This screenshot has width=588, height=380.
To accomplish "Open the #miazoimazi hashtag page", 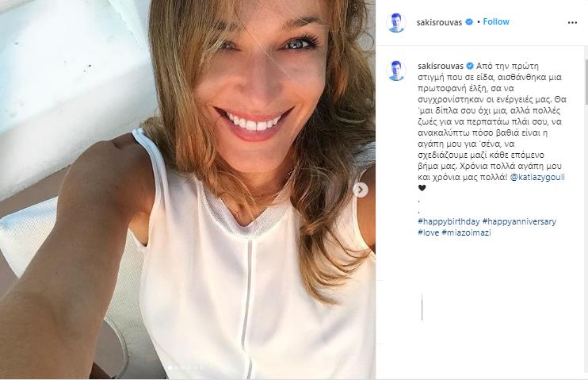I will pyautogui.click(x=466, y=232).
